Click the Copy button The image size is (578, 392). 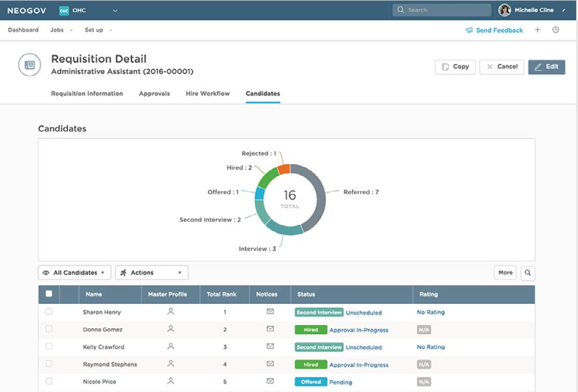click(455, 67)
